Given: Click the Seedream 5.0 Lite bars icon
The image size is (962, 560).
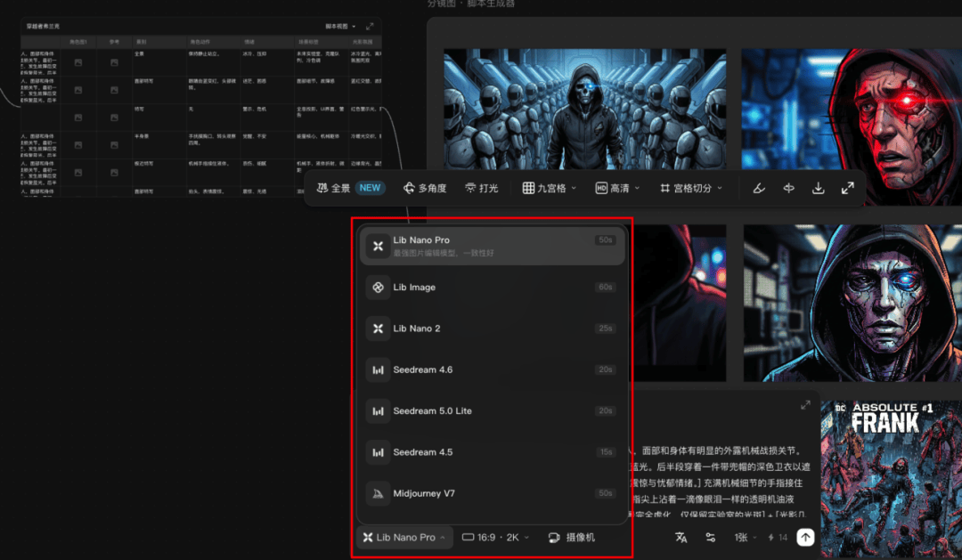Looking at the screenshot, I should point(378,411).
